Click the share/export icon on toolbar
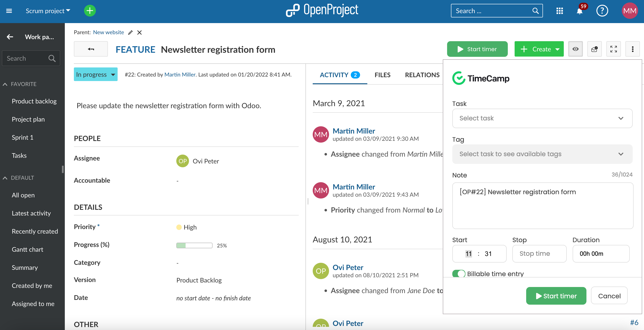 click(594, 49)
